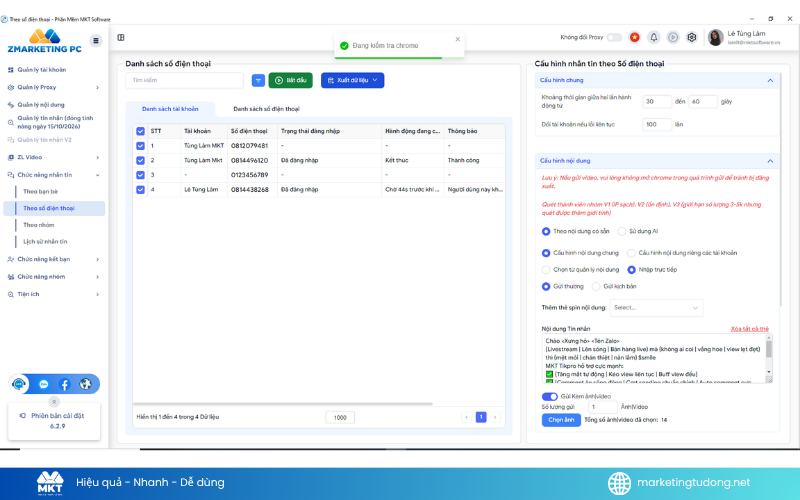Open the Lê Tùng Lâm profile avatar
Screen dimensions: 800x500
(715, 37)
